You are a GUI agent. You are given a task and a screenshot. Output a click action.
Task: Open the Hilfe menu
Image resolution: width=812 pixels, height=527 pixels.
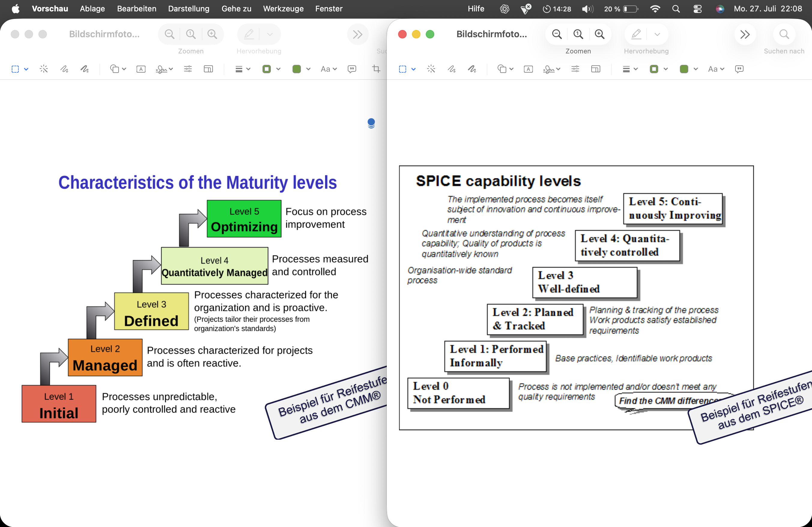pyautogui.click(x=476, y=9)
